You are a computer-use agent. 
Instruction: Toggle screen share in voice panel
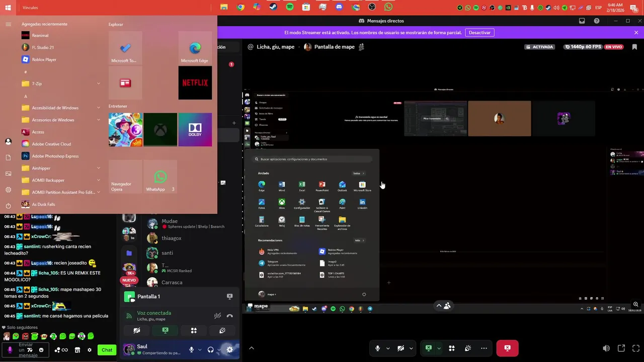(165, 330)
